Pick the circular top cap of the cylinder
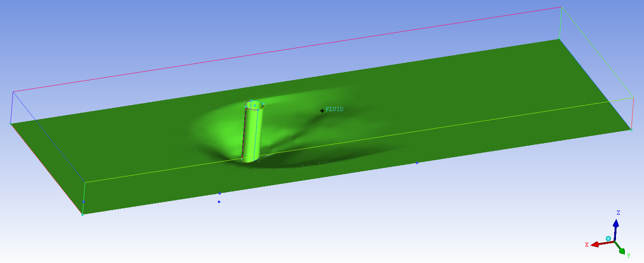This screenshot has width=644, height=263. point(255,105)
